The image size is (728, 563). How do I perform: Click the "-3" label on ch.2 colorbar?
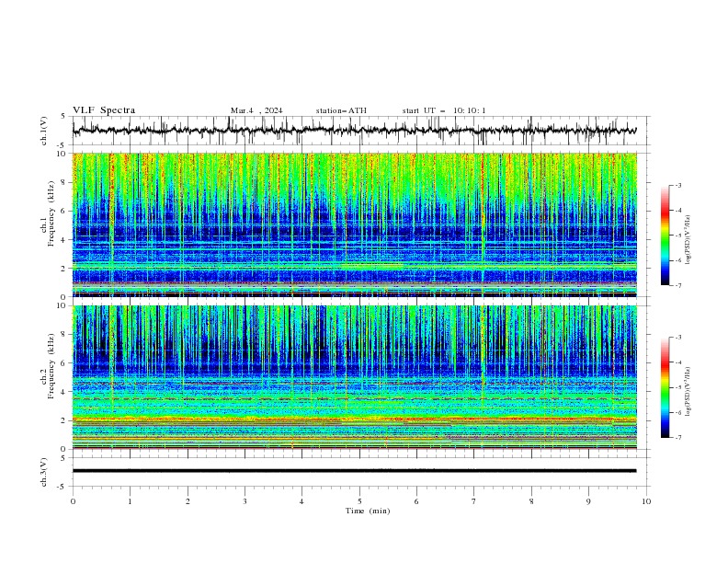click(677, 338)
